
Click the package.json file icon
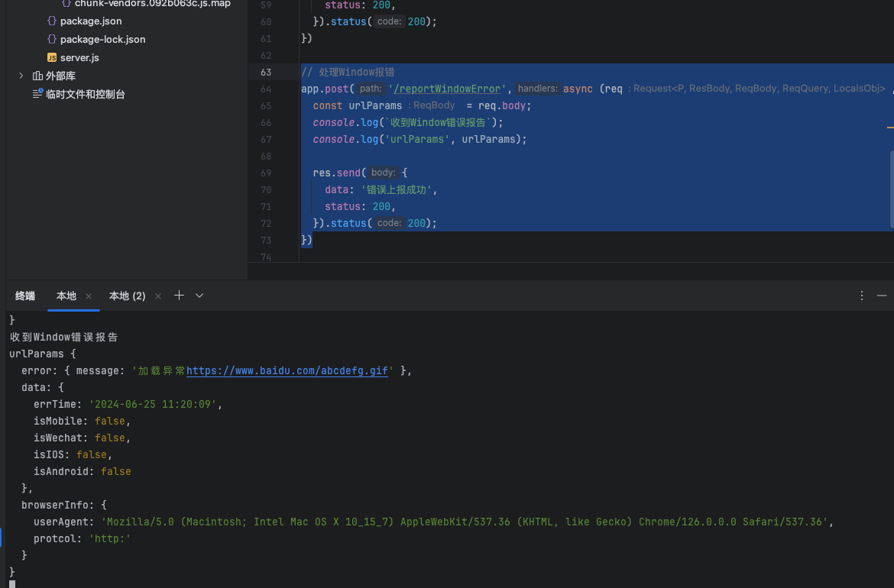point(51,21)
